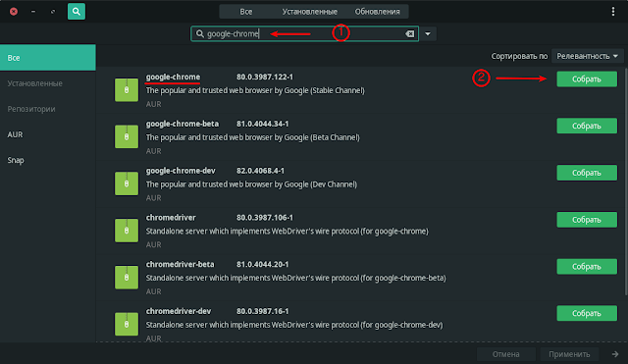Click the forward arrow in bottom bar
Viewport: 628px width, 364px height.
coord(615,354)
